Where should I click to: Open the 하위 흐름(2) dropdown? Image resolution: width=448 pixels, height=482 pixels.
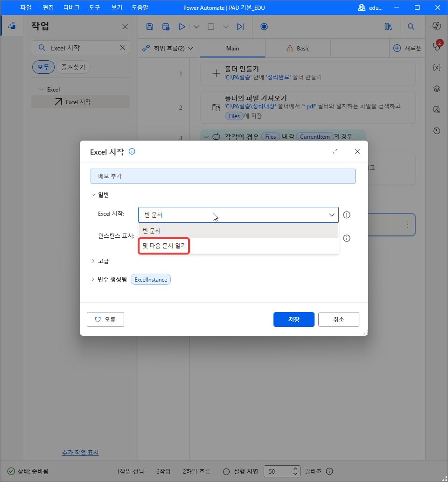pyautogui.click(x=168, y=48)
